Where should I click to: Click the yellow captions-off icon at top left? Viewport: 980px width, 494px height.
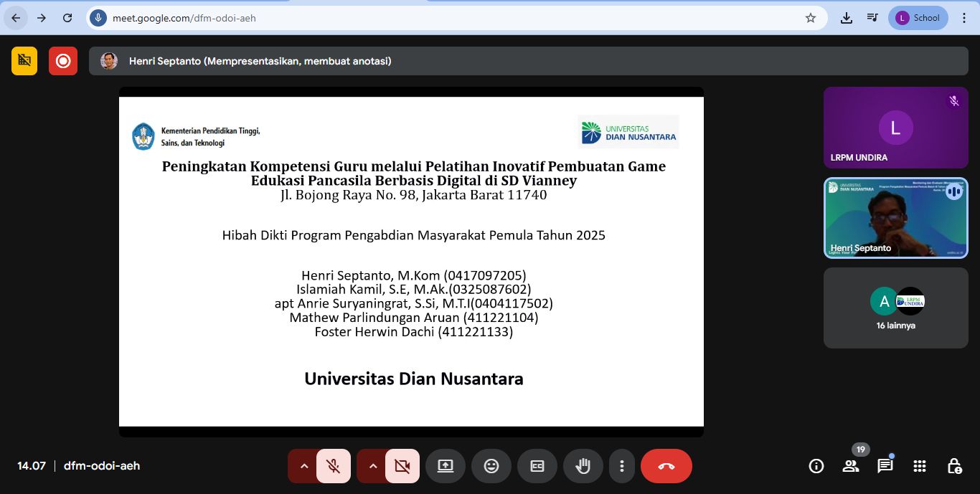(24, 61)
